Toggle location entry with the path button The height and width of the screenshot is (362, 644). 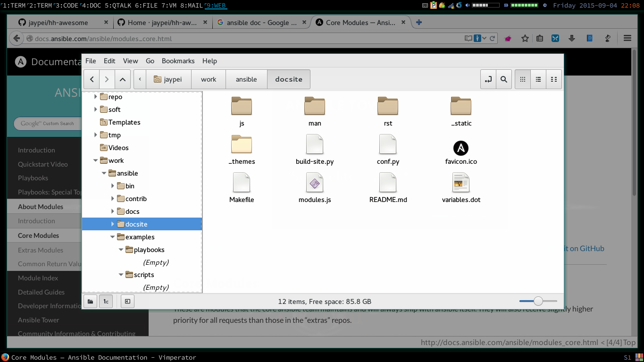click(488, 79)
